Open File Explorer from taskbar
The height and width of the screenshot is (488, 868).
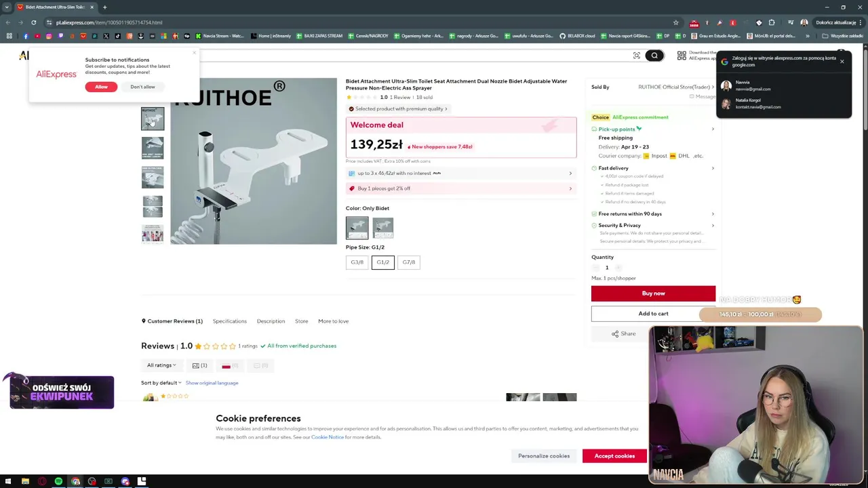tap(25, 481)
